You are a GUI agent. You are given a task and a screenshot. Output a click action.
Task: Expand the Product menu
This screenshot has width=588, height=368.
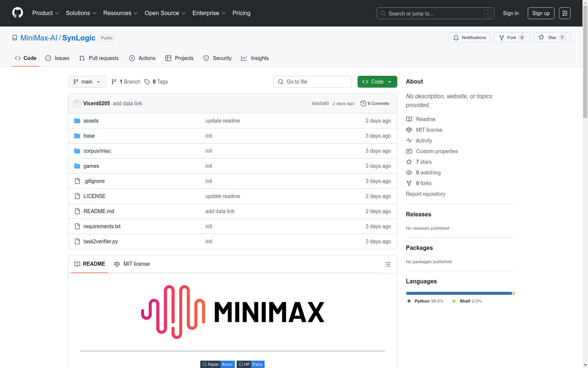pyautogui.click(x=46, y=13)
